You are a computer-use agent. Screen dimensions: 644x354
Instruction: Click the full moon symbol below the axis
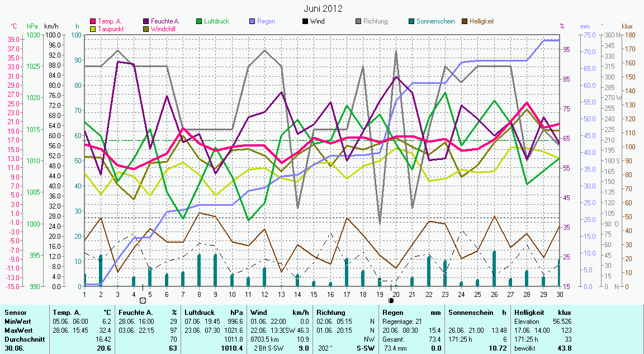pyautogui.click(x=142, y=301)
